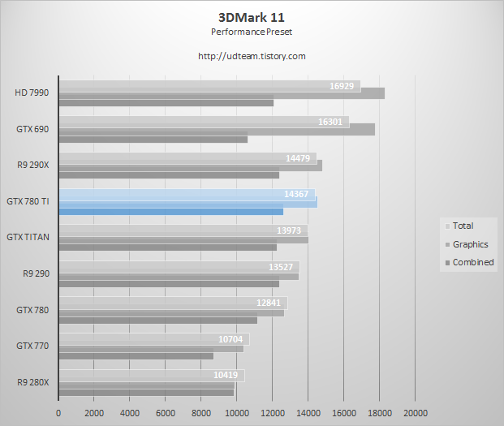
Task: Click the 0 value on horizontal axis
Action: 58,413
